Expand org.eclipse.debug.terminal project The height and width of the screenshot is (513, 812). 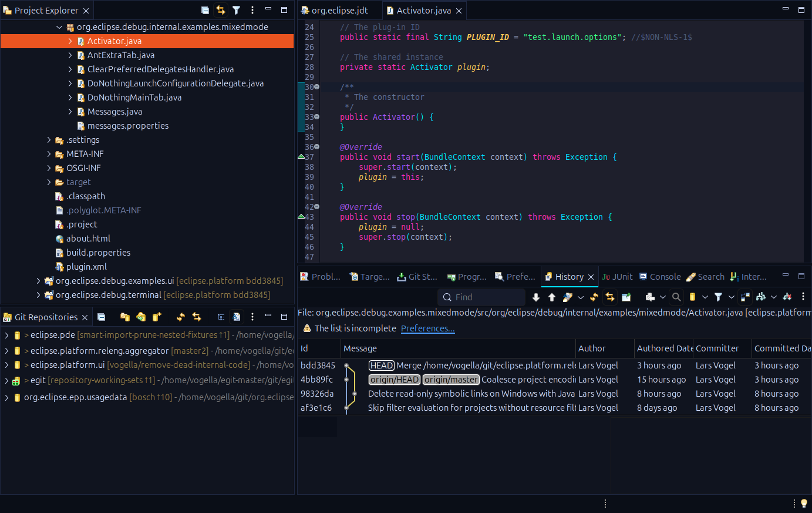click(x=39, y=295)
